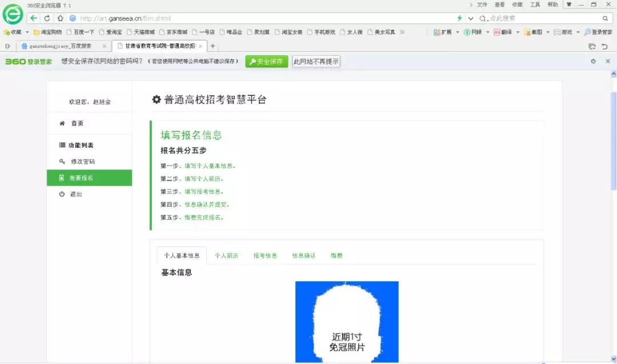
Task: Click 此网站不再提示 button
Action: pos(316,62)
